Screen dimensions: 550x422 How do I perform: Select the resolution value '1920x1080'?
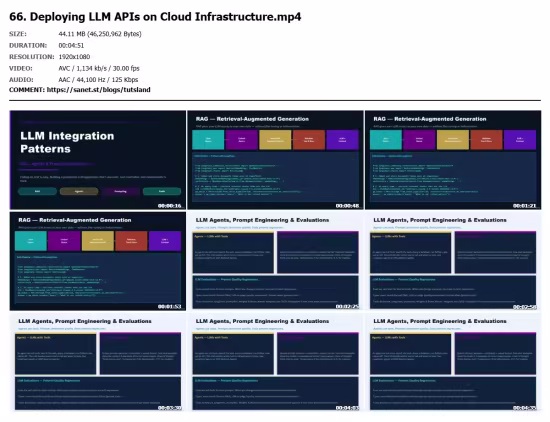click(74, 57)
